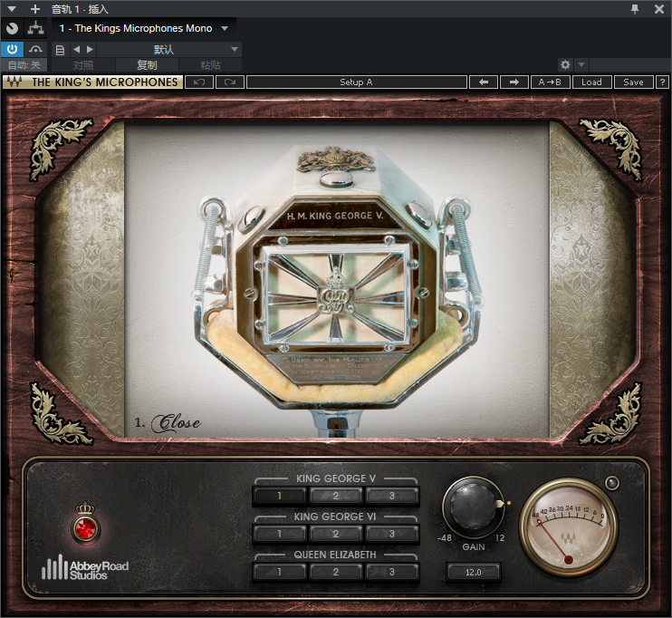The image size is (672, 618).
Task: Undo using the Waves toolbar undo arrow
Action: pos(199,82)
